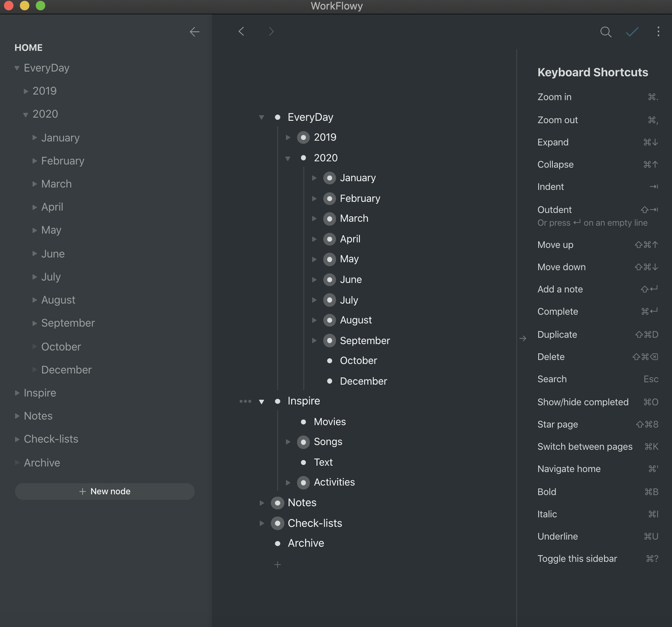Viewport: 672px width, 627px height.
Task: Collapse EveryDay arrow in the sidebar
Action: click(x=17, y=68)
